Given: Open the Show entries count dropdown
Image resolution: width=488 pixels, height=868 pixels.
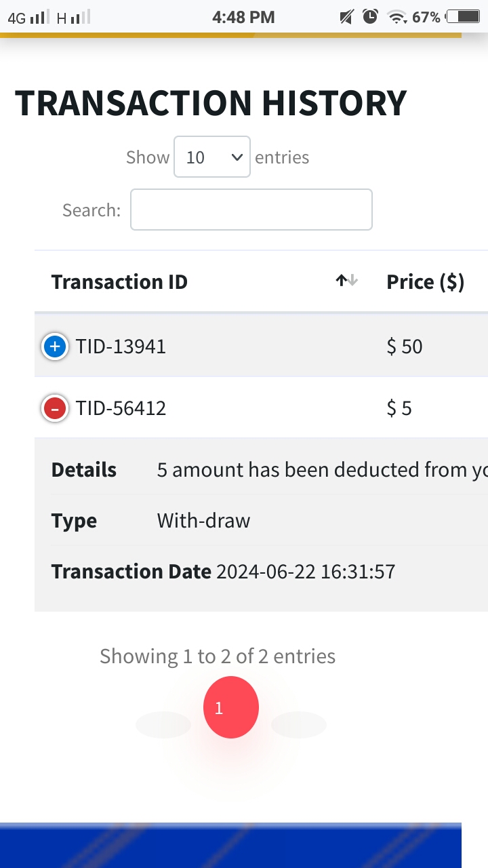Looking at the screenshot, I should pos(212,157).
